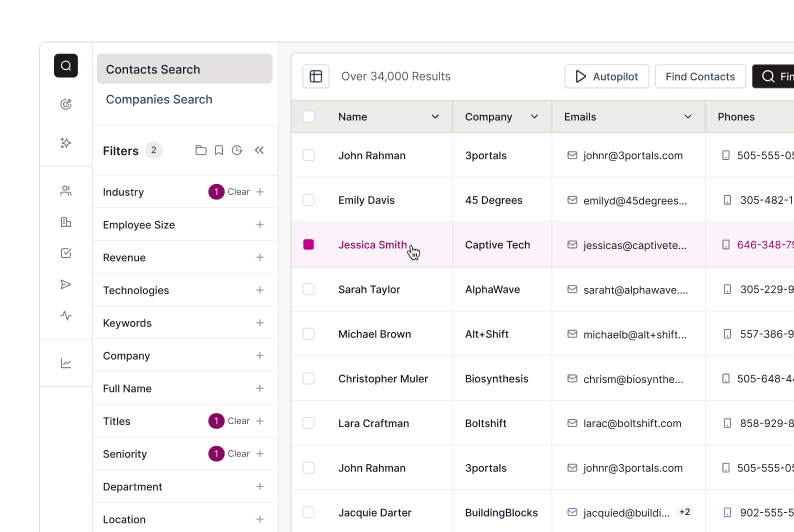
Task: Check the box for Emily Davis
Action: (x=308, y=200)
